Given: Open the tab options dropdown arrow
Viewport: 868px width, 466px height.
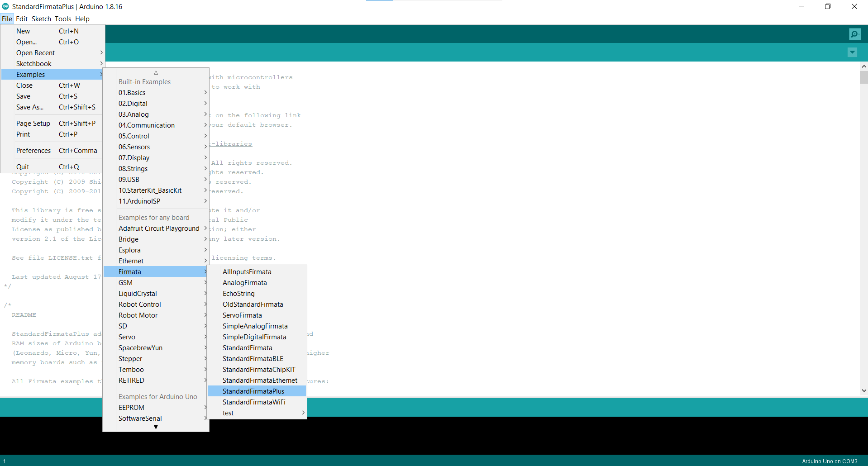Looking at the screenshot, I should click(852, 52).
